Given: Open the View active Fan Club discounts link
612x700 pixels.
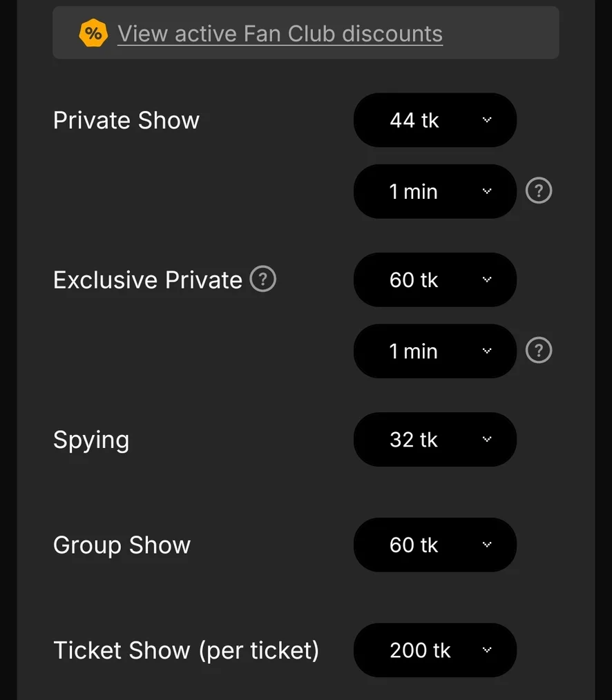Looking at the screenshot, I should pos(280,33).
